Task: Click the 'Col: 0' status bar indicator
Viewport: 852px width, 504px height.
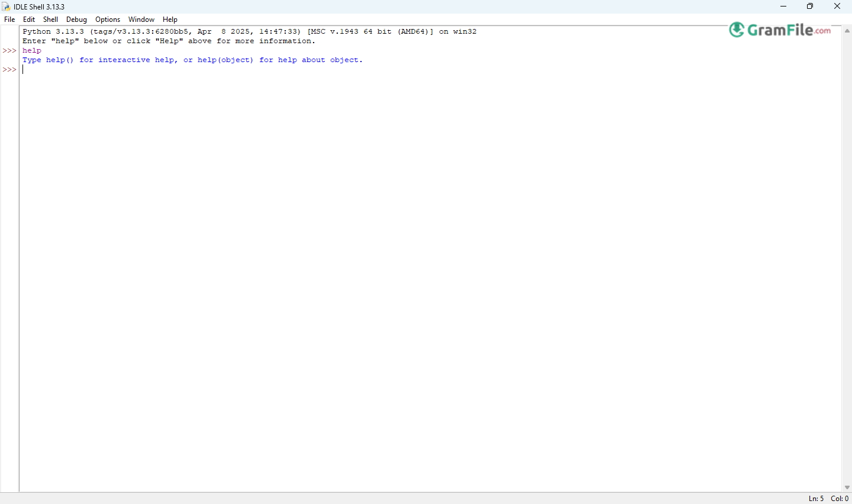Action: (x=840, y=499)
